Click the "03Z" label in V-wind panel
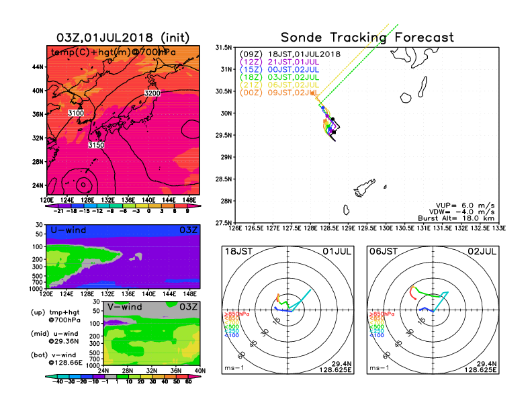The image size is (532, 411). pyautogui.click(x=189, y=307)
